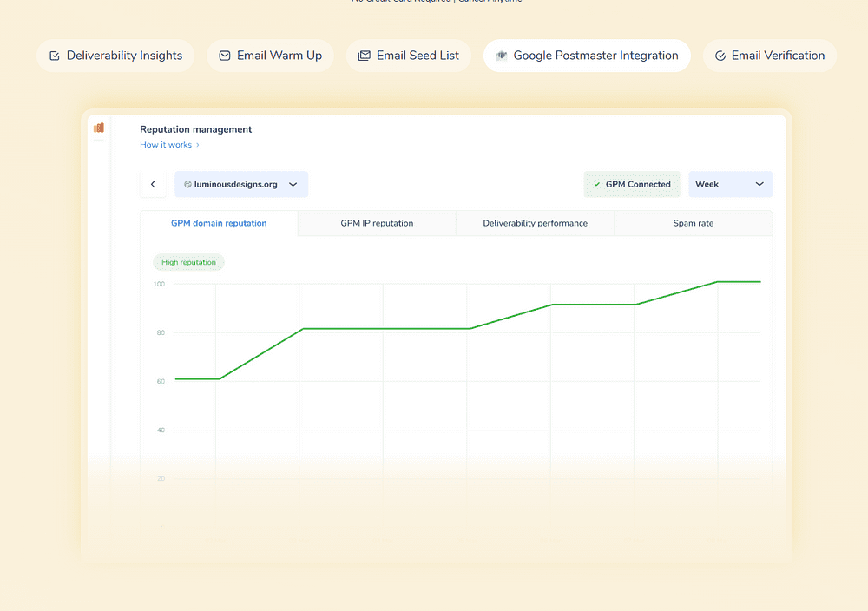Click the Email Seed List mail stack icon
This screenshot has height=611, width=868.
[x=365, y=56]
